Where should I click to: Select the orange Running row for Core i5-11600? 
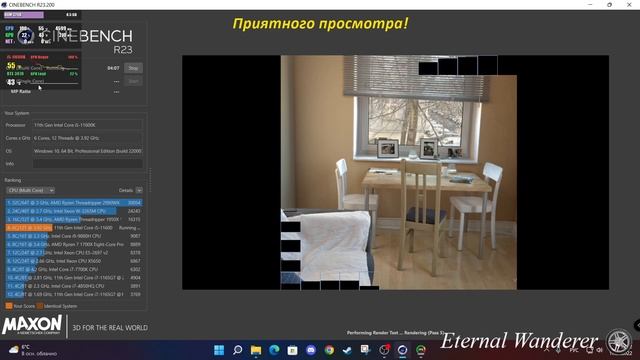click(x=74, y=228)
